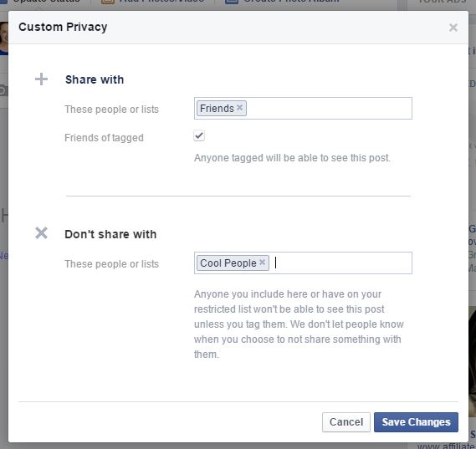476x449 pixels.
Task: Remove the Cool People tag
Action: (x=263, y=262)
